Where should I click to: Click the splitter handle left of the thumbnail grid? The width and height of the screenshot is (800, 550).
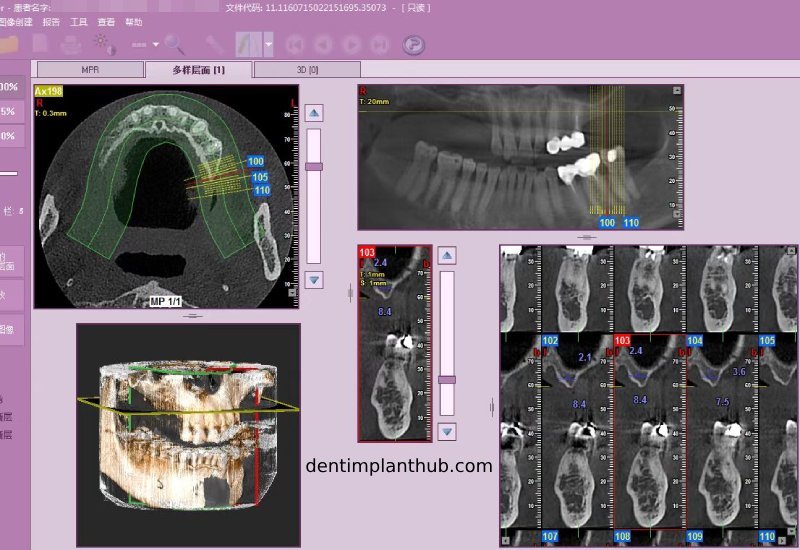(492, 407)
